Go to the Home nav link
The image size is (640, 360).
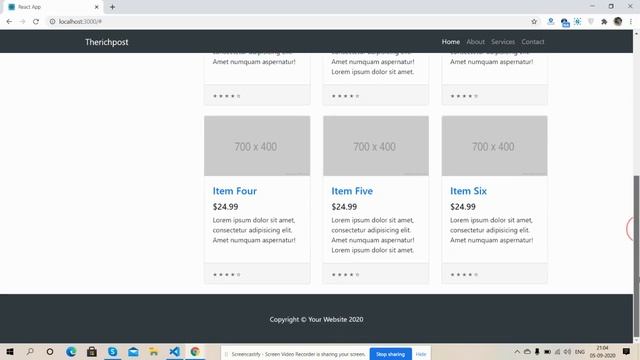(x=451, y=42)
